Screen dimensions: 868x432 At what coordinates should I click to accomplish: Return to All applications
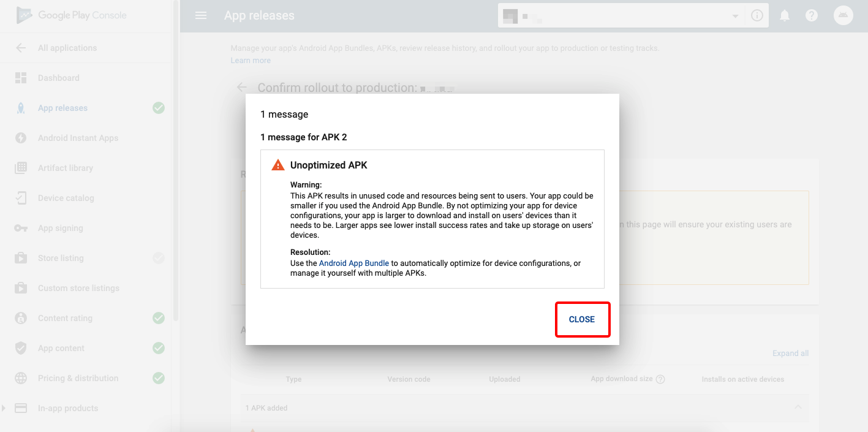click(x=67, y=48)
